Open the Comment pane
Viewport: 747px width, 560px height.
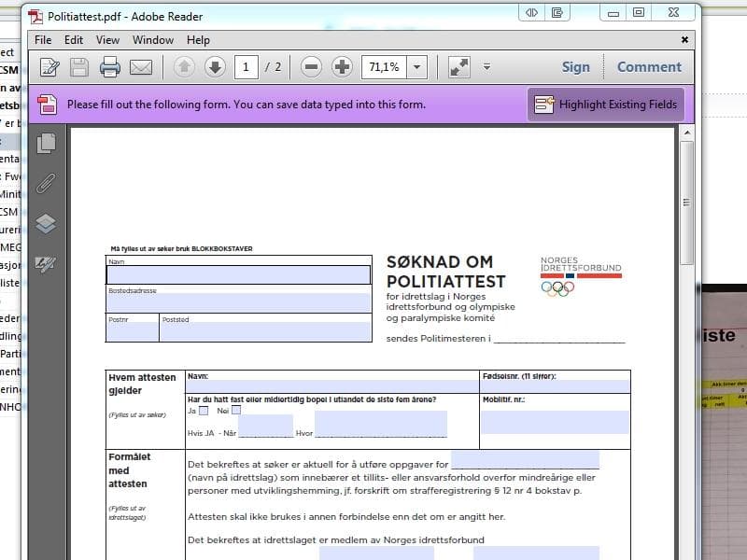649,67
